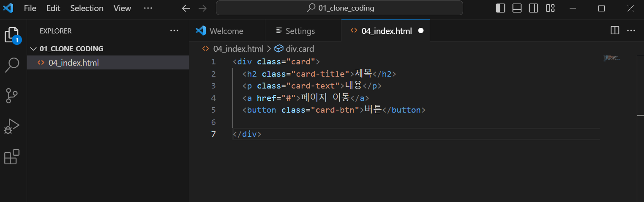Open the Source Control view
The image size is (644, 202).
point(12,96)
